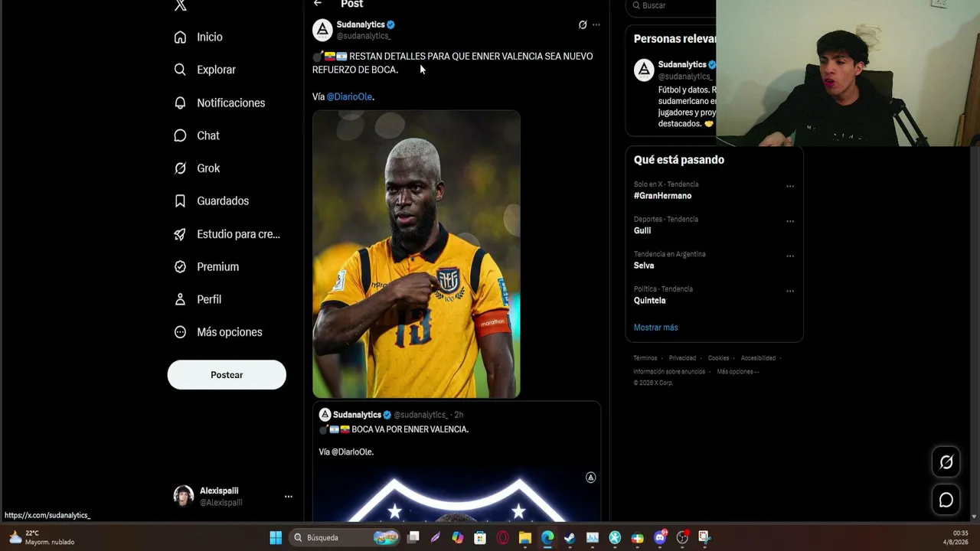Viewport: 980px width, 551px height.
Task: Open Perfil in the sidebar
Action: [x=198, y=299]
